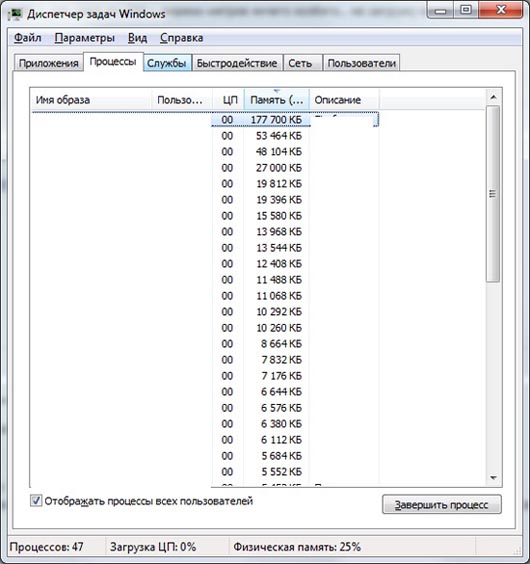Sort by Память column header
This screenshot has height=564, width=530.
[277, 100]
